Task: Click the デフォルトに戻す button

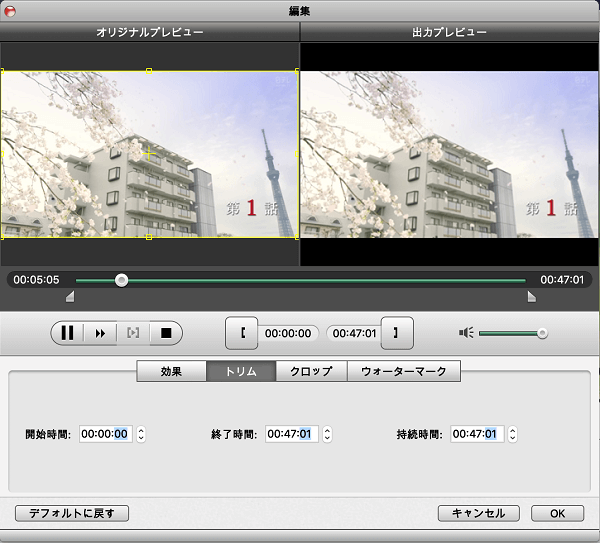Action: [x=72, y=513]
